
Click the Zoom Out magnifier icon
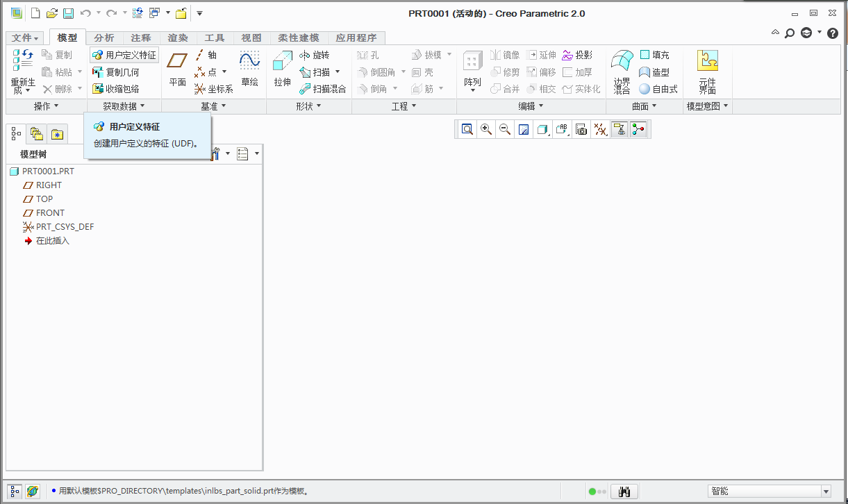click(505, 129)
